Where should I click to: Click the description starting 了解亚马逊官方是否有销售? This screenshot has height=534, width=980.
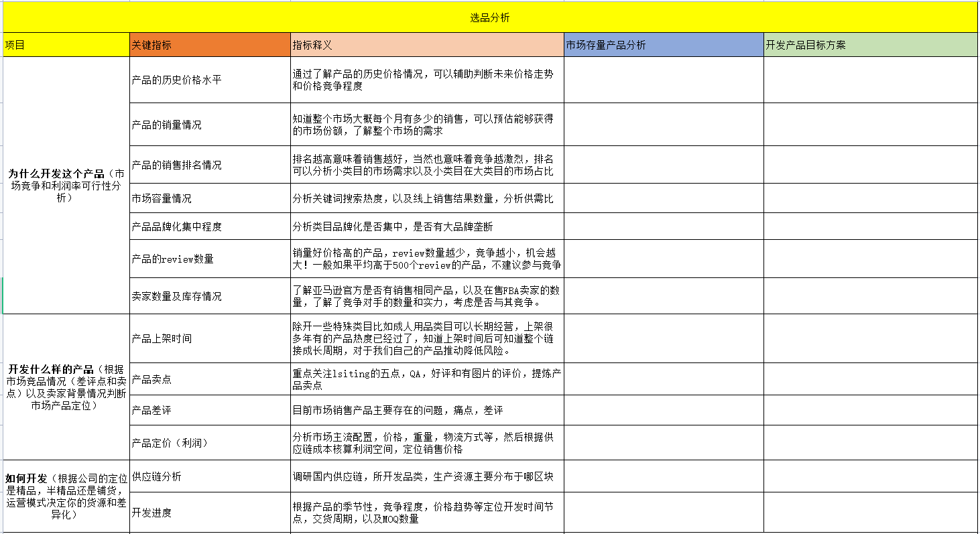click(427, 296)
